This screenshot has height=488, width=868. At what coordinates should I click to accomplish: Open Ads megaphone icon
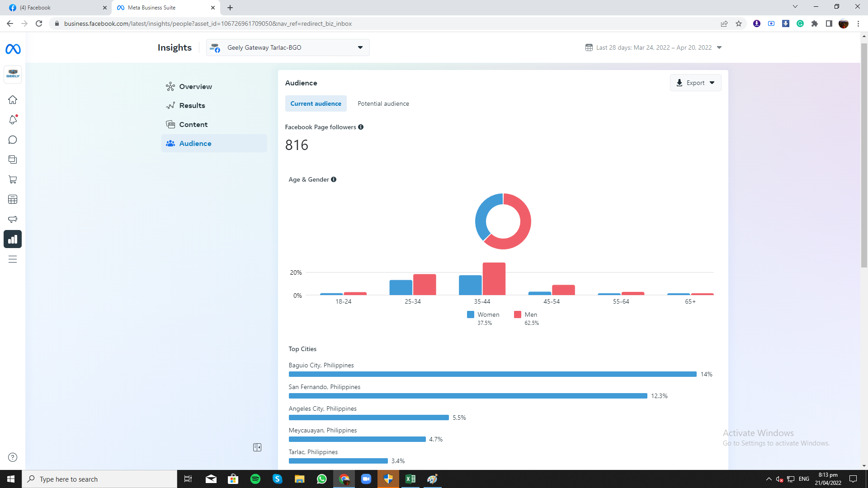coord(13,219)
